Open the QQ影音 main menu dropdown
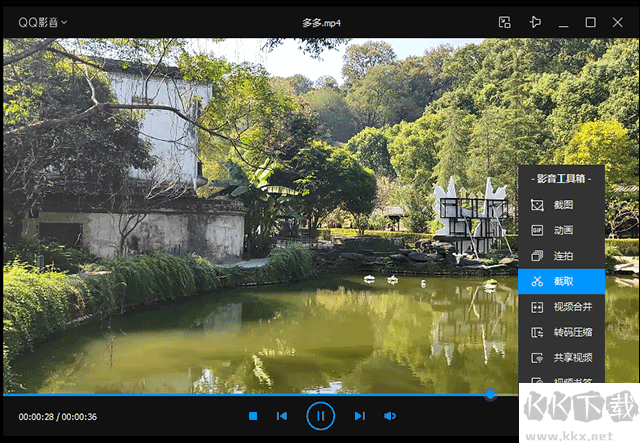 [43, 22]
